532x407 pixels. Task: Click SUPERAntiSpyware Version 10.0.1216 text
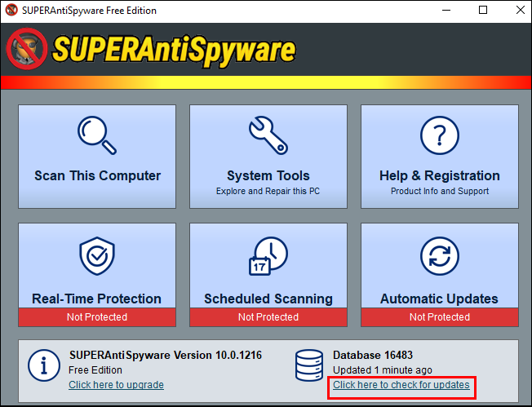(x=166, y=355)
